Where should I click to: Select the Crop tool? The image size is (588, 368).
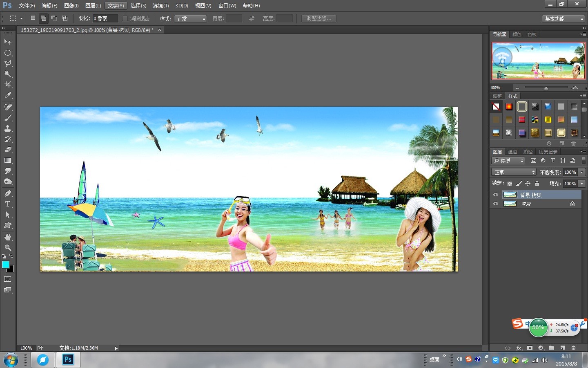pyautogui.click(x=8, y=85)
